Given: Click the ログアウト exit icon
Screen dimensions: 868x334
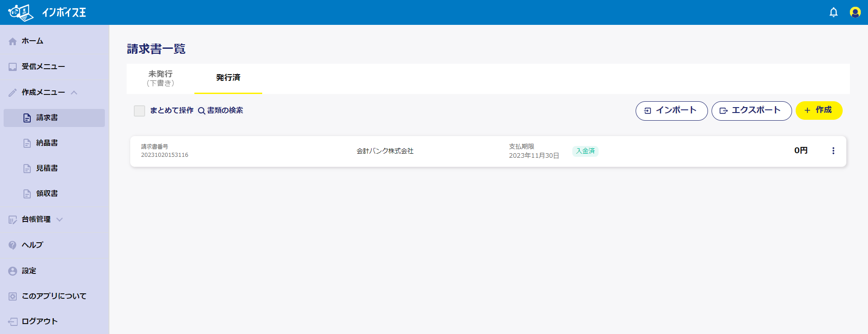Looking at the screenshot, I should point(13,322).
